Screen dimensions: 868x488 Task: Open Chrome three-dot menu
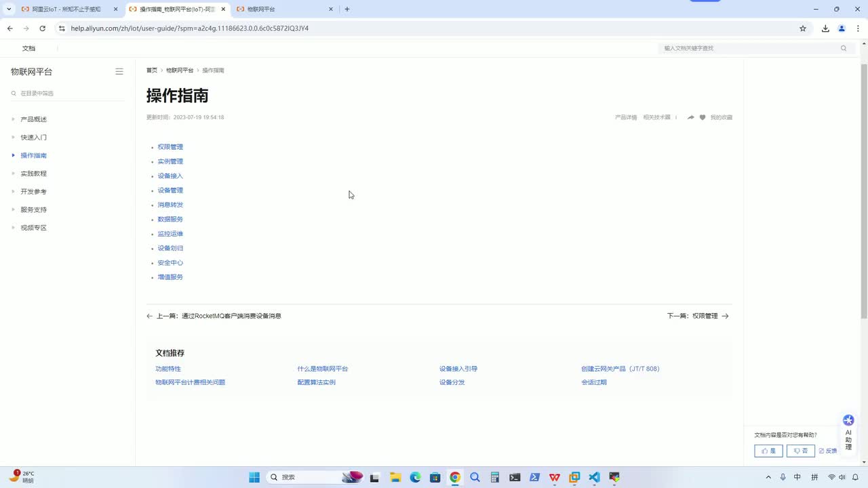pos(858,28)
